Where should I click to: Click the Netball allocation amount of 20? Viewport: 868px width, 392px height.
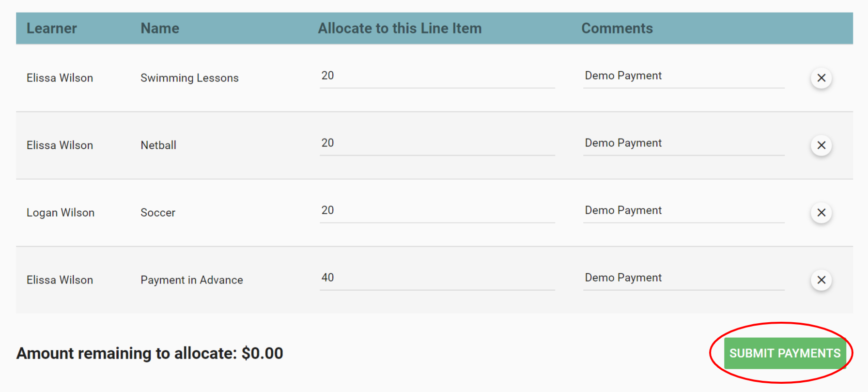click(x=436, y=144)
